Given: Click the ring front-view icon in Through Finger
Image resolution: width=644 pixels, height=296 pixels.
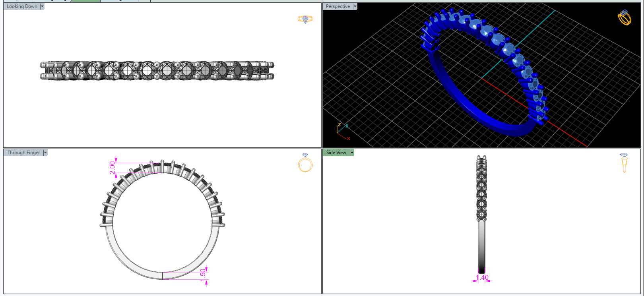Looking at the screenshot, I should (x=305, y=163).
